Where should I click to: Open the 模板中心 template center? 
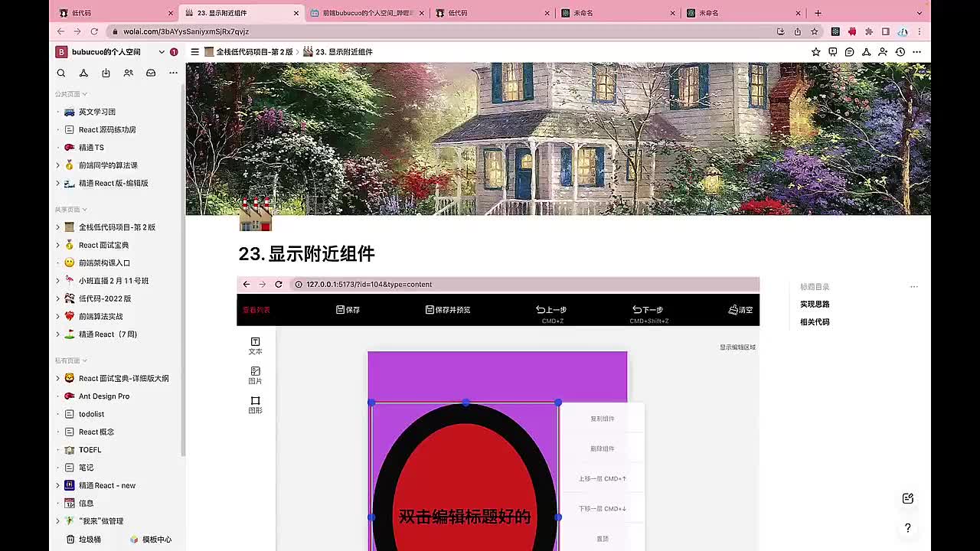pyautogui.click(x=150, y=540)
